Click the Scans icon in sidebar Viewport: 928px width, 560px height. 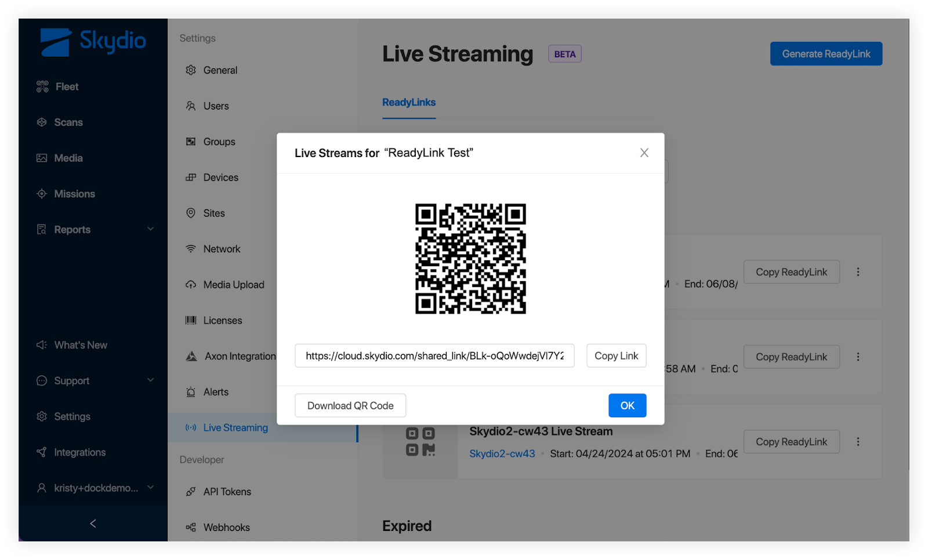42,122
